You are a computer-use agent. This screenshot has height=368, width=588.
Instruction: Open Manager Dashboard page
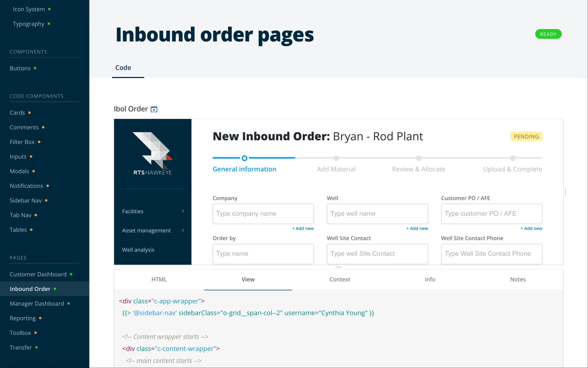point(37,304)
